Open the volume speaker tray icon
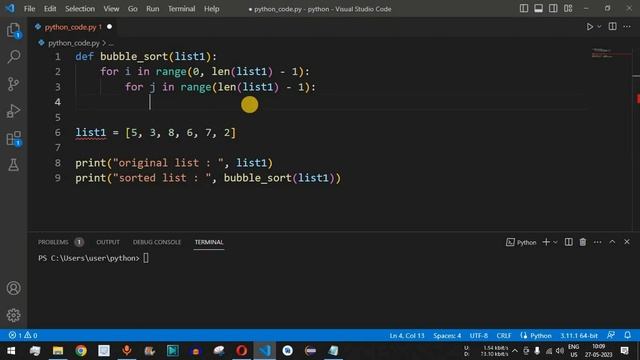640x360 pixels. coord(560,351)
